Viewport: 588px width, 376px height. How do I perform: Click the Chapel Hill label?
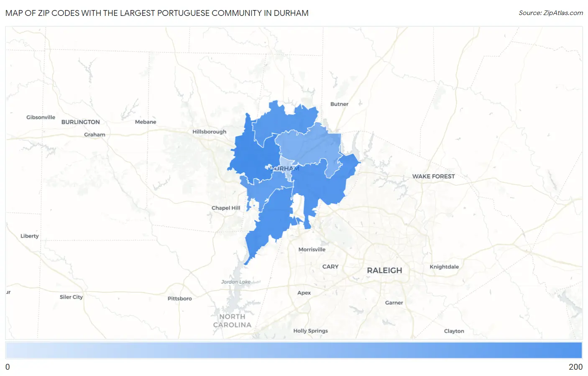[226, 208]
